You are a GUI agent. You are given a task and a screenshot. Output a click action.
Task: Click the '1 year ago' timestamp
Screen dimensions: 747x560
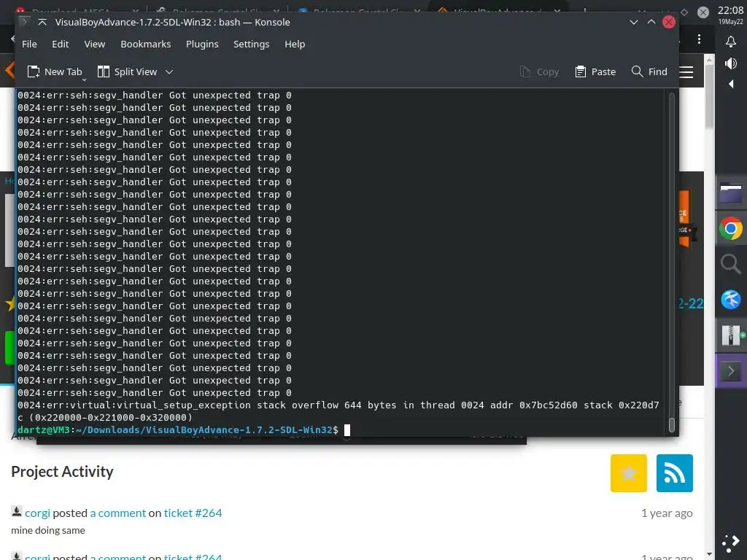(x=667, y=513)
